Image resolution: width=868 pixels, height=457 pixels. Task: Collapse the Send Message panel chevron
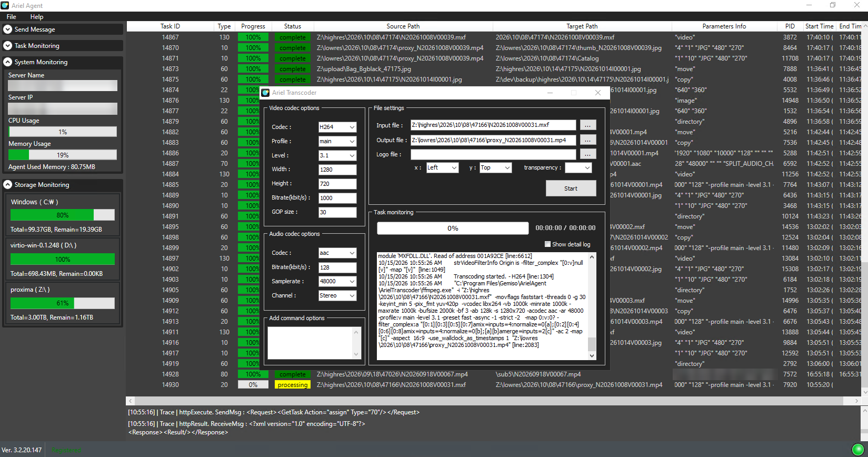click(8, 29)
